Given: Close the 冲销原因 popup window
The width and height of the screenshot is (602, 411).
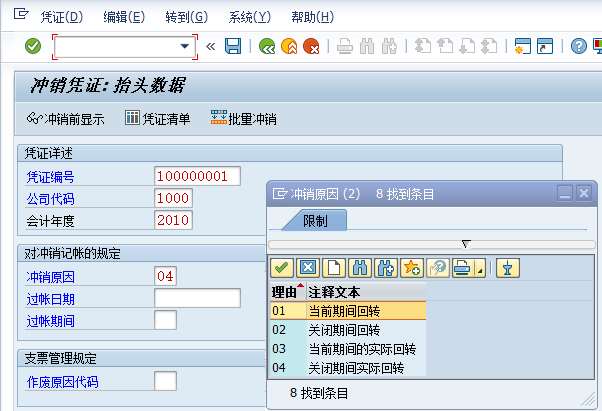Looking at the screenshot, I should tap(584, 193).
